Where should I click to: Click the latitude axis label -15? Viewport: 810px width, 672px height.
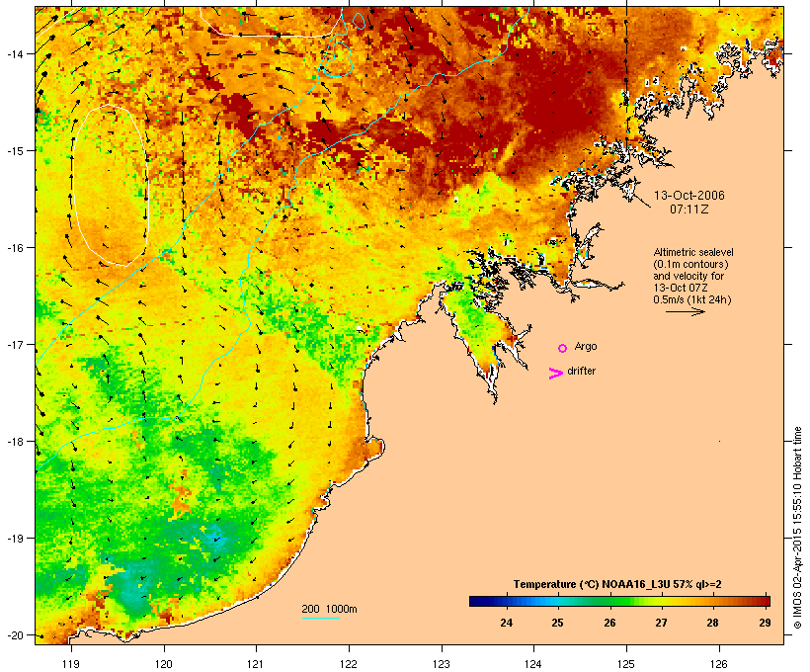[14, 151]
